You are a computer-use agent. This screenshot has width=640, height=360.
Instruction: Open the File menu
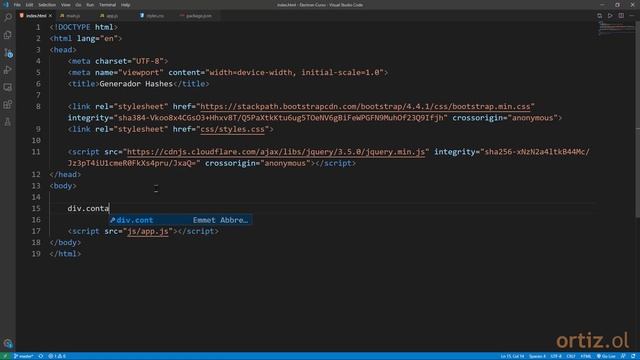17,5
